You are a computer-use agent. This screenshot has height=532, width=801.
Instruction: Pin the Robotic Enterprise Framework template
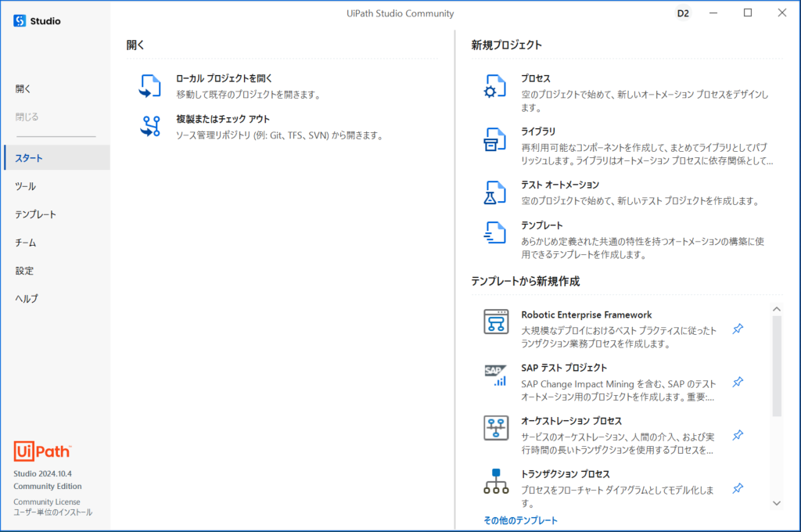(x=738, y=329)
